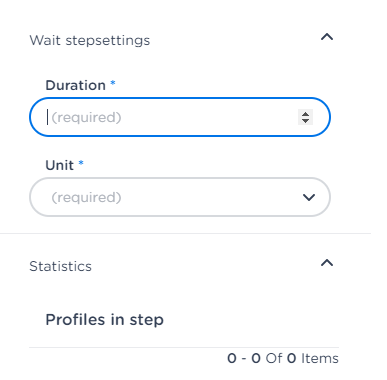Viewport: 387px width, 380px height.
Task: Select the Profiles in step heading
Action: [104, 320]
